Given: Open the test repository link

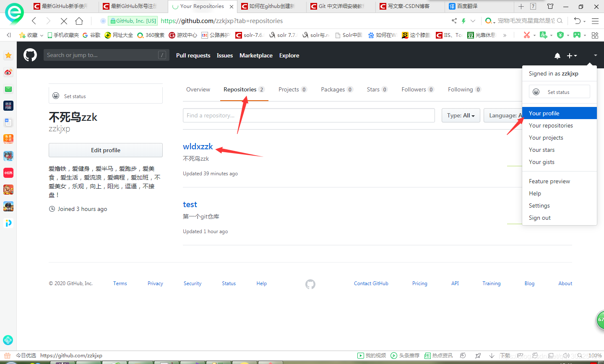Looking at the screenshot, I should pos(190,204).
